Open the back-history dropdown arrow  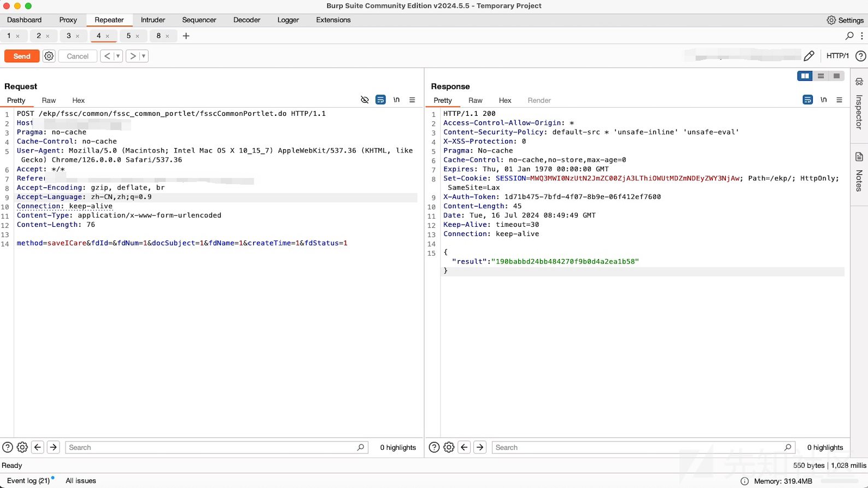118,56
